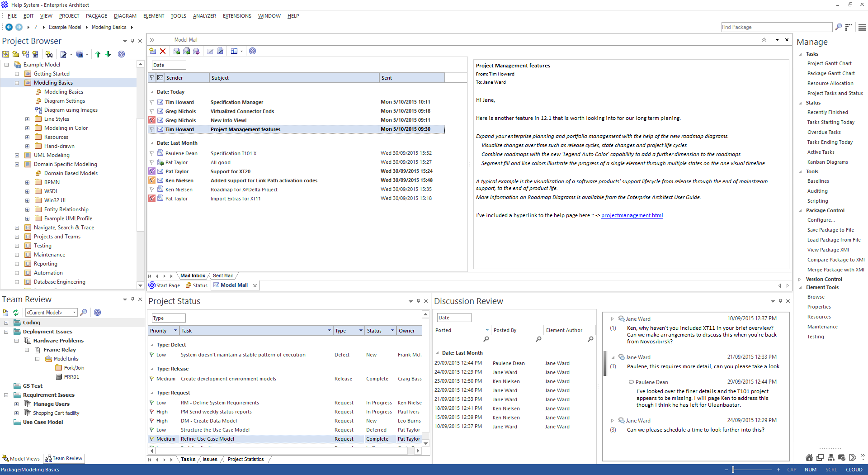Click the Find Package search field
868x475 pixels.
[776, 27]
